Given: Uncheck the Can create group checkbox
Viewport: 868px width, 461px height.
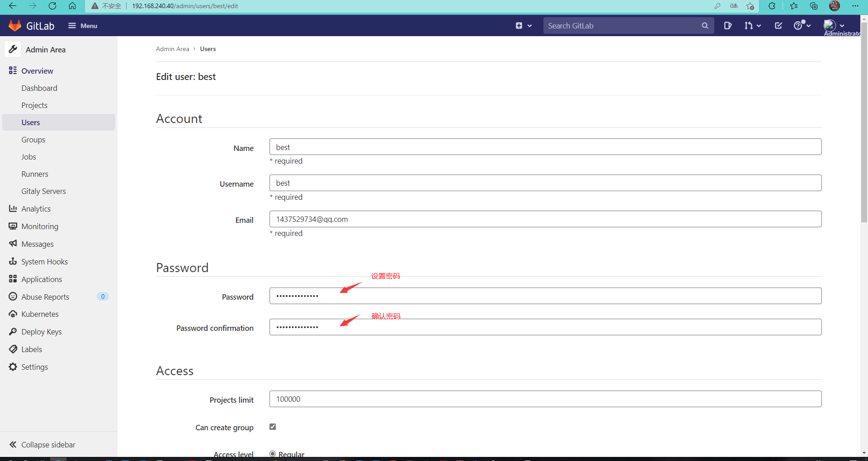Looking at the screenshot, I should 273,427.
